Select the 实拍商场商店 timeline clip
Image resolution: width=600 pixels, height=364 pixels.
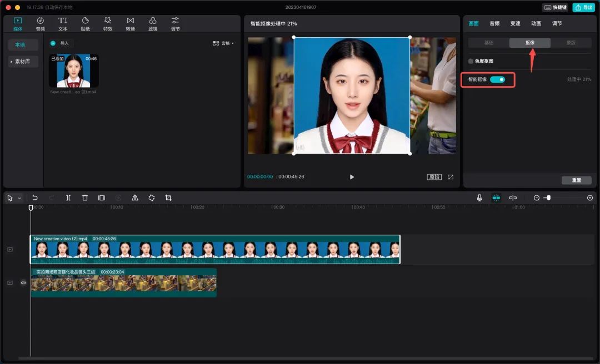pos(123,282)
